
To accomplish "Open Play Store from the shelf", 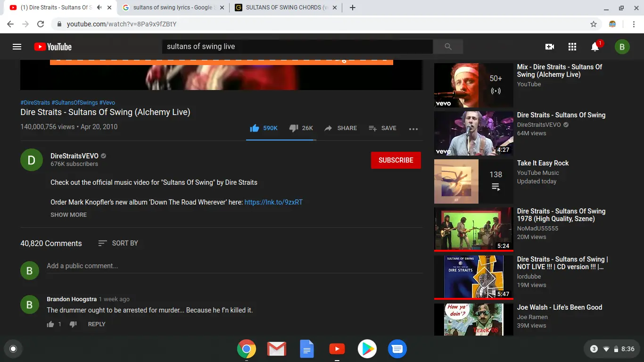I will point(367,349).
